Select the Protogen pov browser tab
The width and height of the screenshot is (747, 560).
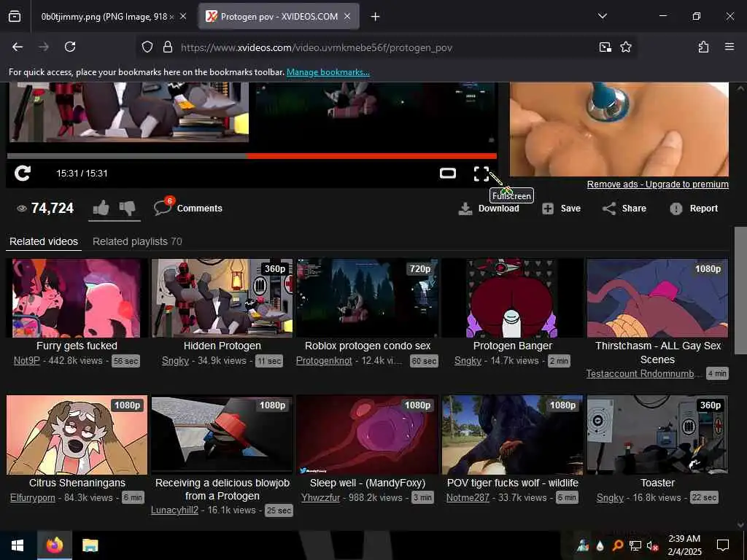tap(279, 17)
